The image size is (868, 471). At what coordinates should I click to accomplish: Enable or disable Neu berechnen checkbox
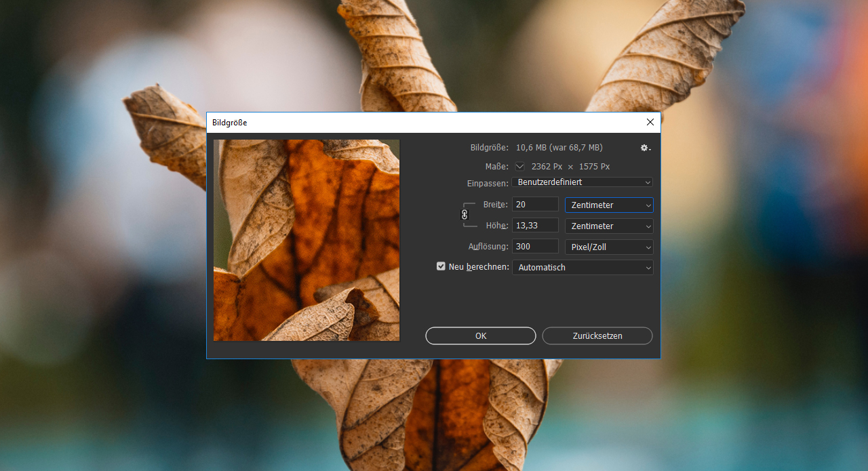[441, 266]
